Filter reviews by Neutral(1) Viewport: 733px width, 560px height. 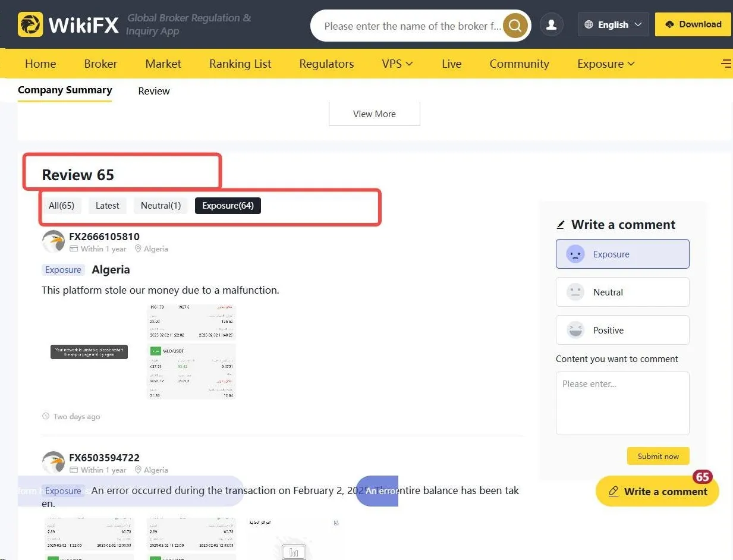(161, 206)
